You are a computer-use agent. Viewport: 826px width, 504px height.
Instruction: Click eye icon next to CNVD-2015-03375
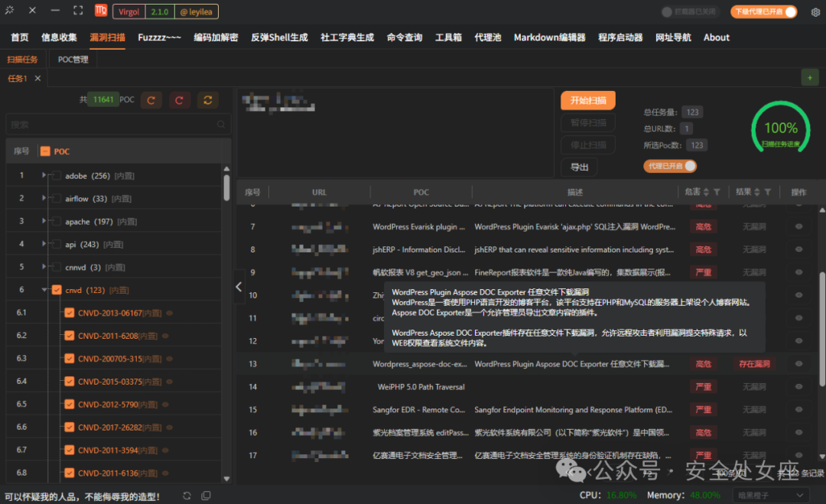tap(170, 382)
